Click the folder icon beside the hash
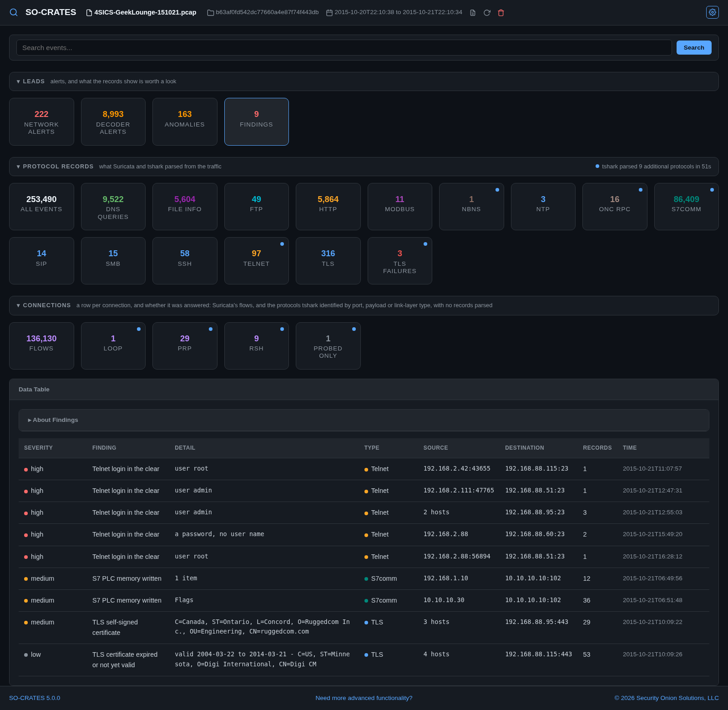The height and width of the screenshot is (710, 728). pos(211,13)
